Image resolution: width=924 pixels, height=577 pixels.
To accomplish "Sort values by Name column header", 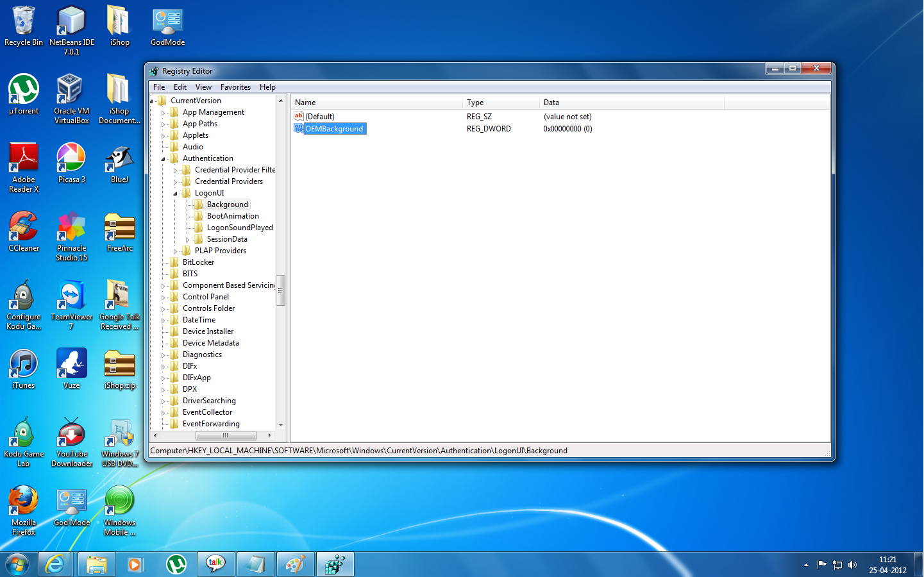I will tap(377, 103).
